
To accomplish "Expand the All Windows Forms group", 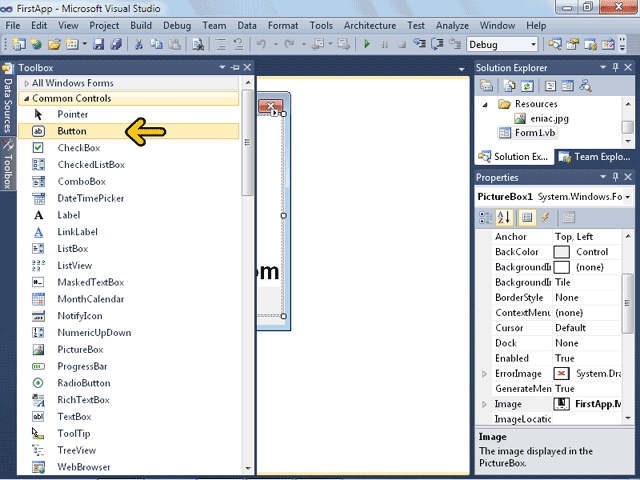I will coord(26,83).
